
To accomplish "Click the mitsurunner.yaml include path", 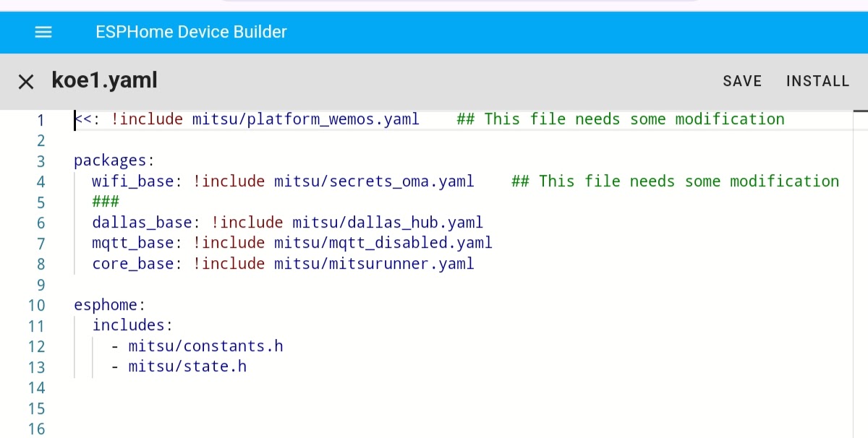I will (374, 264).
